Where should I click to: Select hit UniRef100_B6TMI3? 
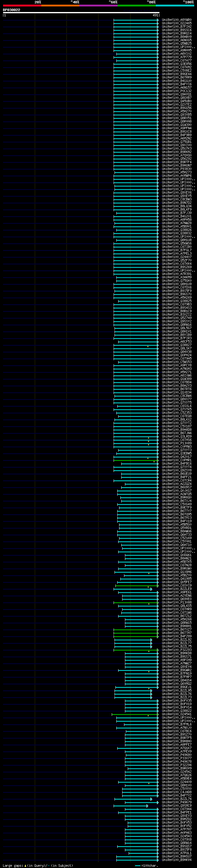coord(177,518)
